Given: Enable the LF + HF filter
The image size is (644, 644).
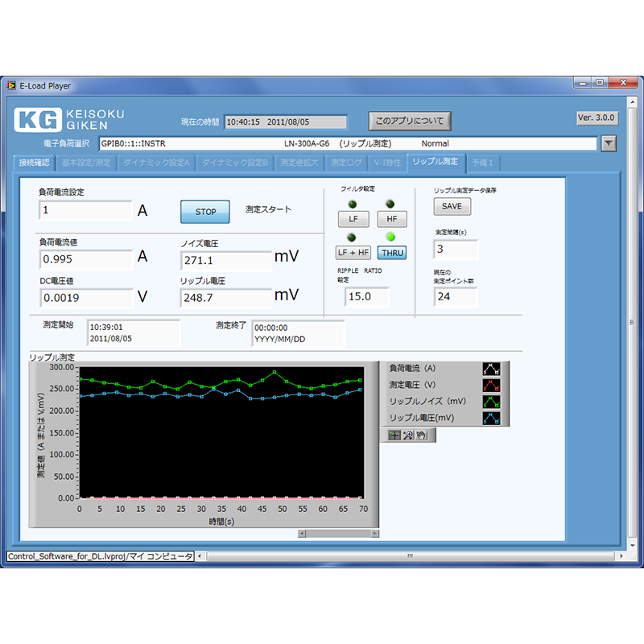Looking at the screenshot, I should coord(353,252).
